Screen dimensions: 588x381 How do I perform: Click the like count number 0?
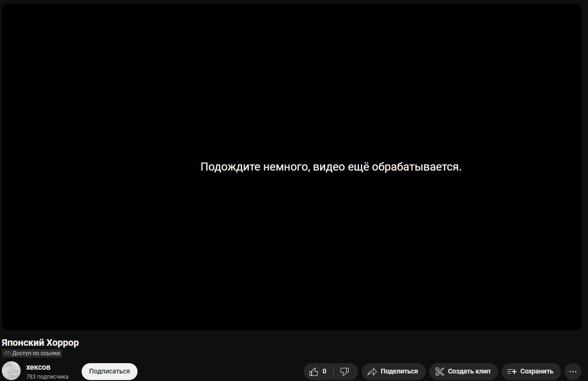(324, 372)
